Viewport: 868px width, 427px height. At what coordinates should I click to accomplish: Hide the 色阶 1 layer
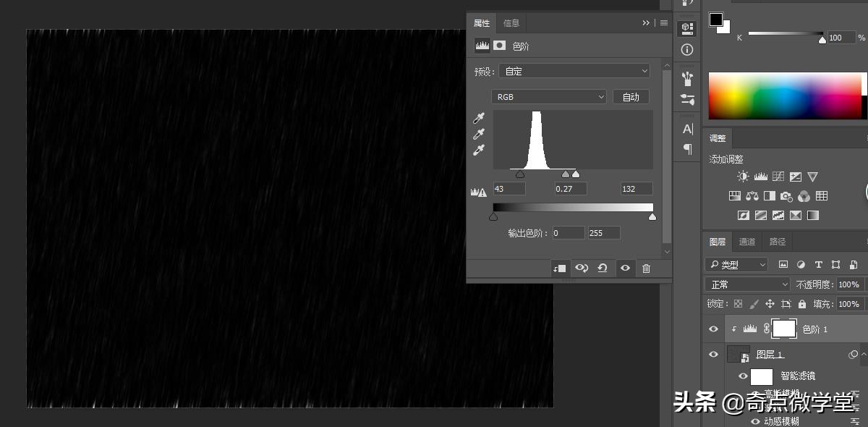tap(714, 329)
